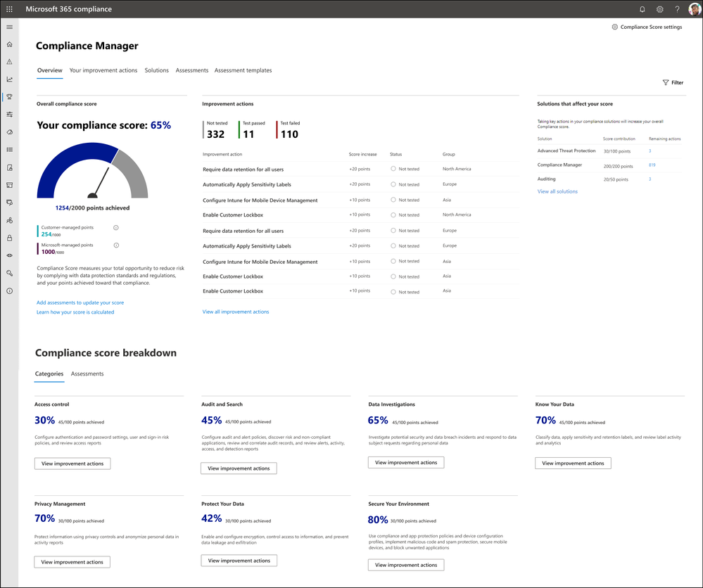Open the locked-document sidebar icon
703x588 pixels.
pos(9,167)
